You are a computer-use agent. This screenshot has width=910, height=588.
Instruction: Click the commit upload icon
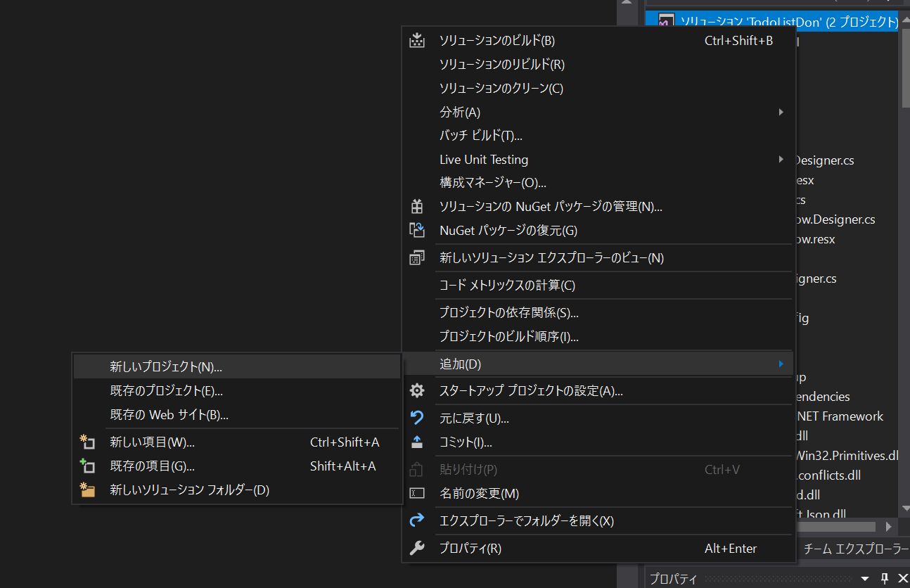417,442
